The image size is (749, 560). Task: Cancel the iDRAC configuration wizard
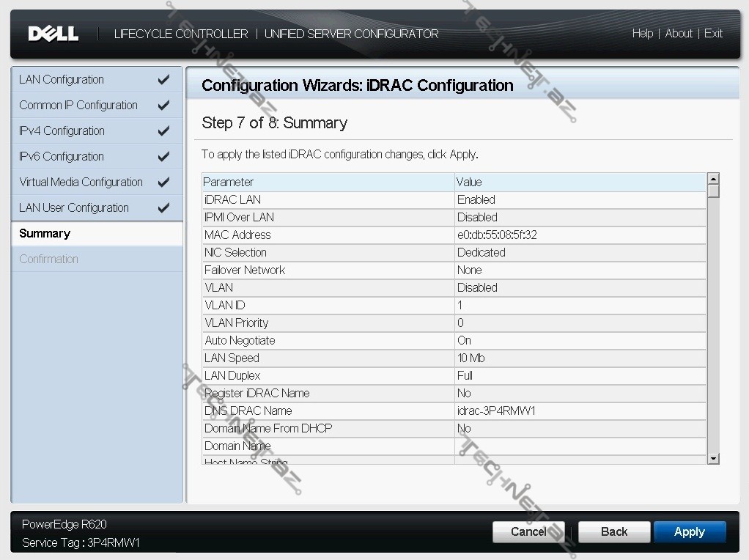click(528, 532)
